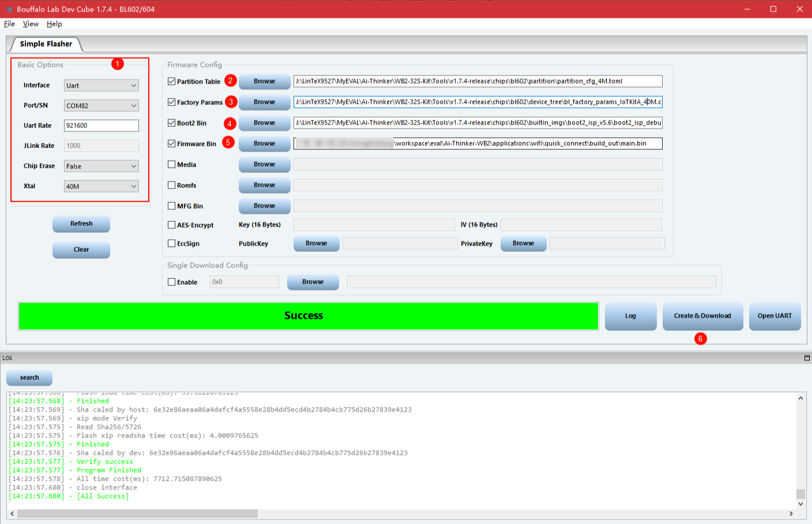The image size is (812, 524).
Task: Expand the Xtal dropdown showing 40M
Action: 101,186
